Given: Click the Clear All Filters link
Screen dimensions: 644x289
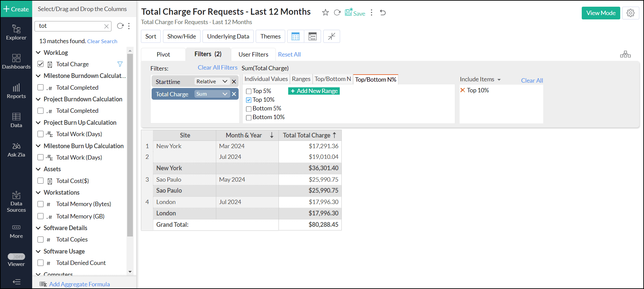Looking at the screenshot, I should [218, 68].
